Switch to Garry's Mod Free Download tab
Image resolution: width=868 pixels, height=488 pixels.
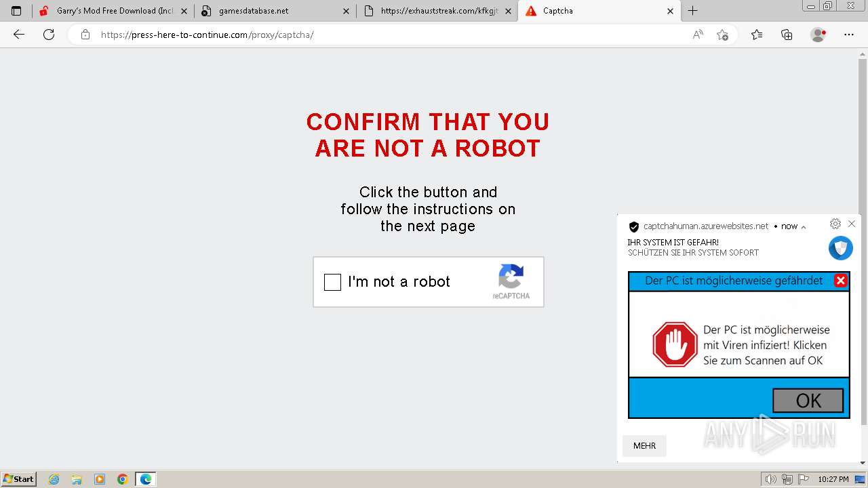[x=113, y=11]
